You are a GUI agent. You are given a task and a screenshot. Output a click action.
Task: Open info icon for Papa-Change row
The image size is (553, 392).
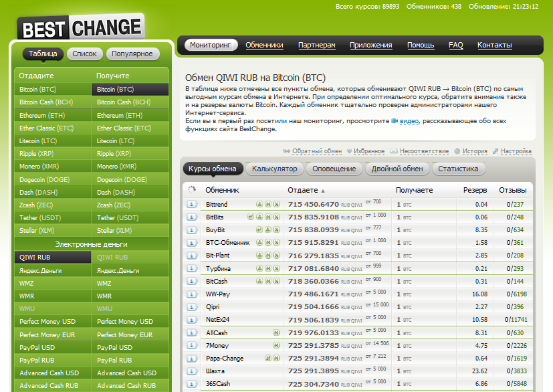pyautogui.click(x=192, y=359)
